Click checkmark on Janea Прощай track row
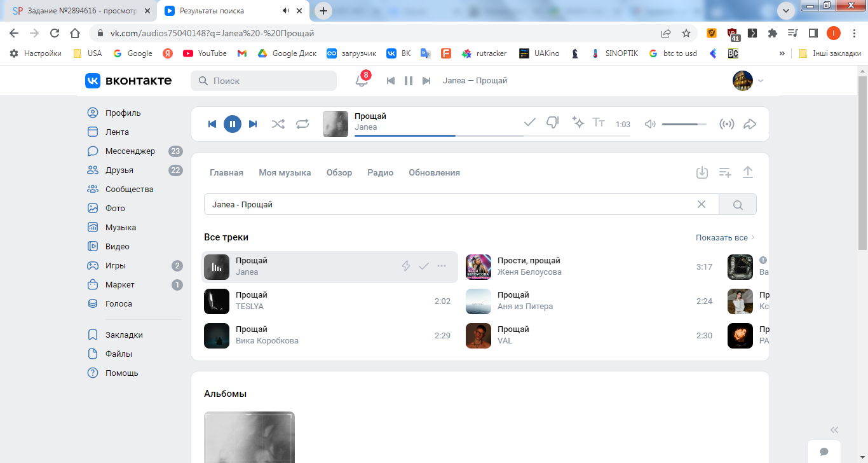Screen dimensions: 868x463 (424, 266)
